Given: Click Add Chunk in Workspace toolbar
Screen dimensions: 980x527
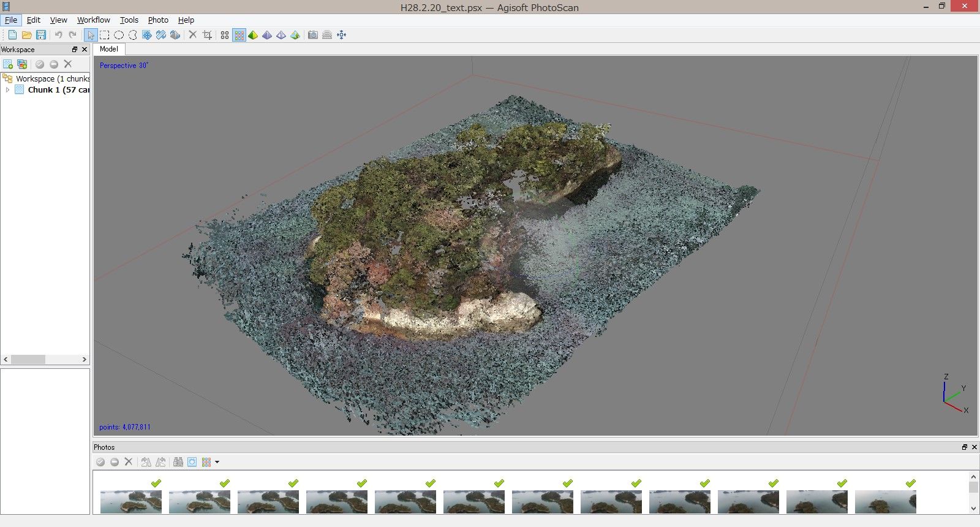Looking at the screenshot, I should [x=8, y=64].
